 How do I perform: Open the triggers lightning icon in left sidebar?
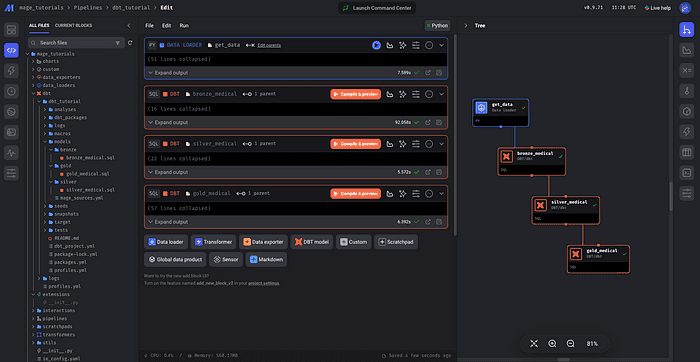11,71
